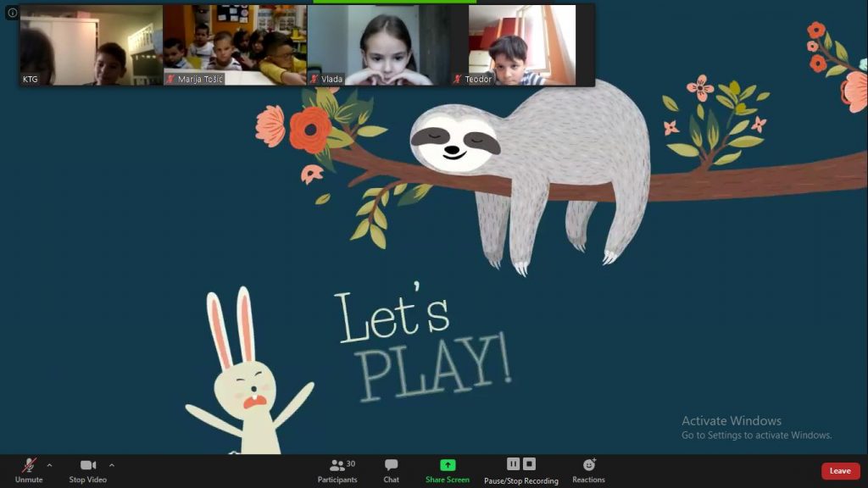Stop the recording
The width and height of the screenshot is (868, 488).
coord(529,463)
